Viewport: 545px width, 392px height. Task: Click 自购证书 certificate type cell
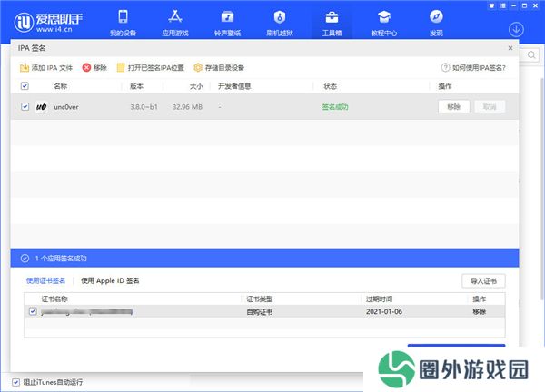[259, 312]
